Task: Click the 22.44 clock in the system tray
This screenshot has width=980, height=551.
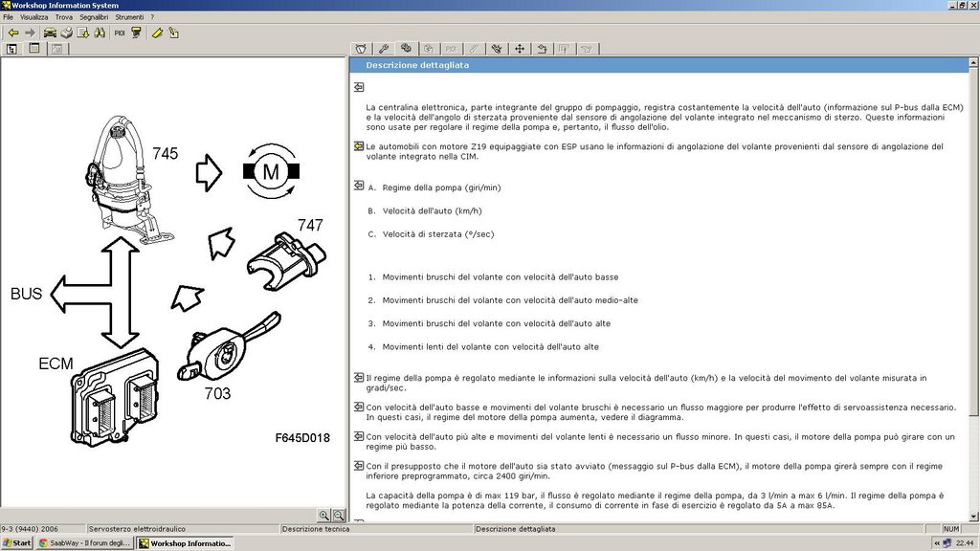Action: [965, 543]
